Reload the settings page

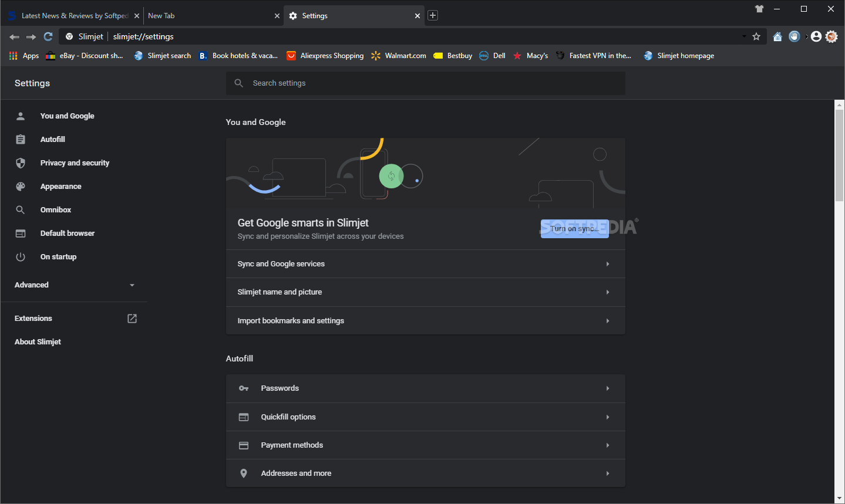pyautogui.click(x=48, y=36)
